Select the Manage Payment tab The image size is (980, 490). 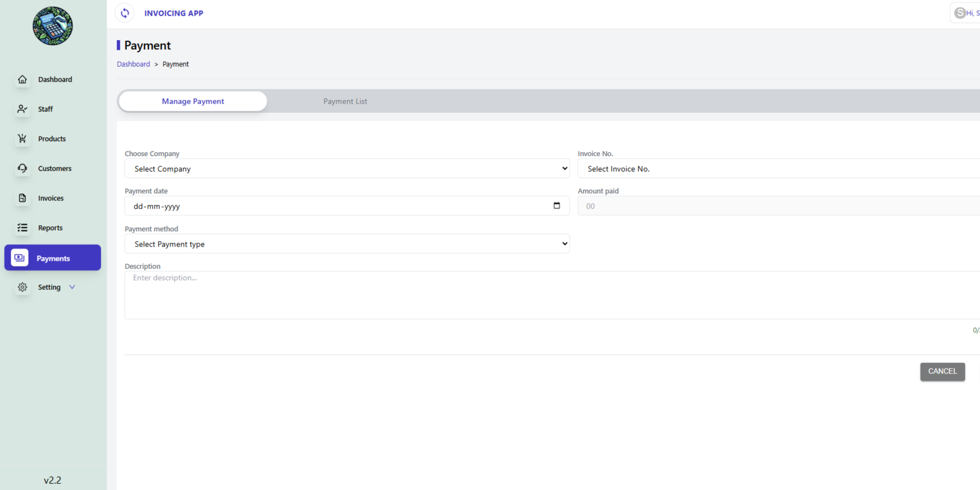pos(193,101)
